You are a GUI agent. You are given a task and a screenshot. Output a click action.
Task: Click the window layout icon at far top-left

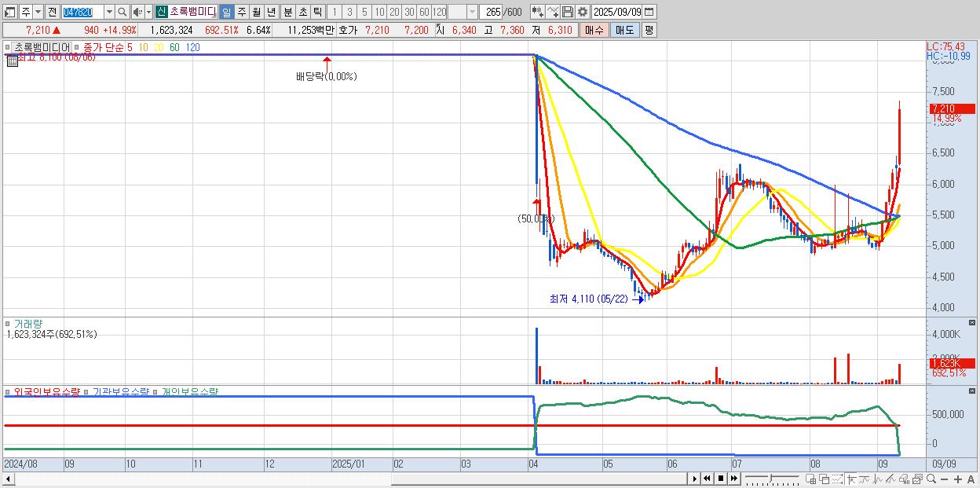tap(9, 12)
